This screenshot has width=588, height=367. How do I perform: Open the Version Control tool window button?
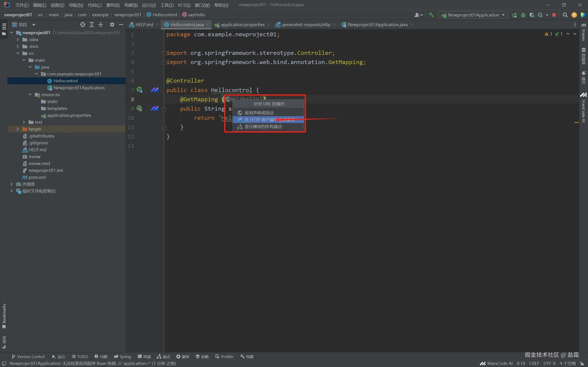[28, 357]
